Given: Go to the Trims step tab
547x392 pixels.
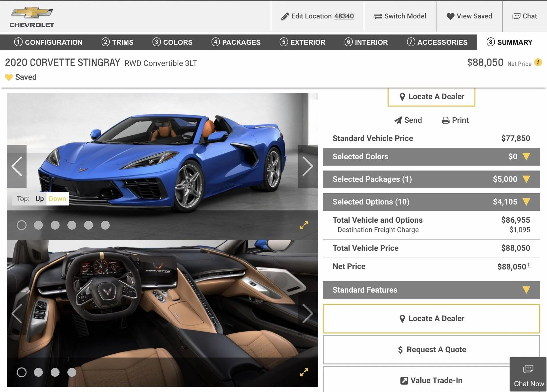Looking at the screenshot, I should [x=117, y=42].
